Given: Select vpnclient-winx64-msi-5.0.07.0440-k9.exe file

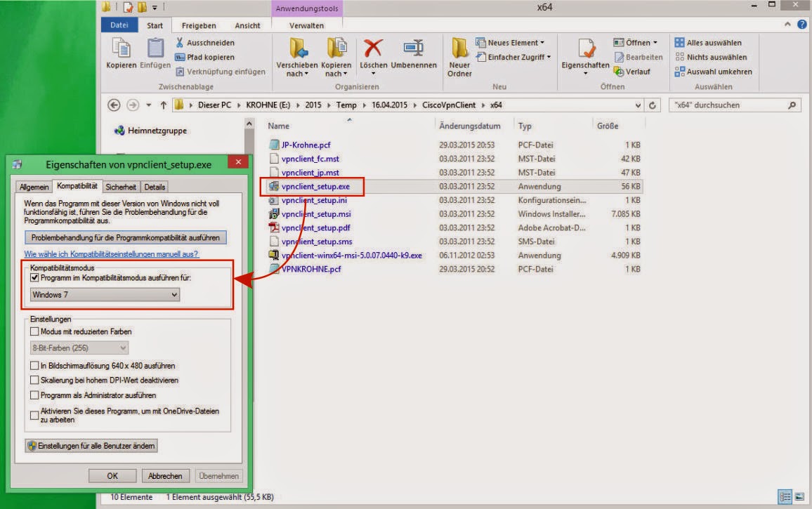Looking at the screenshot, I should (346, 256).
